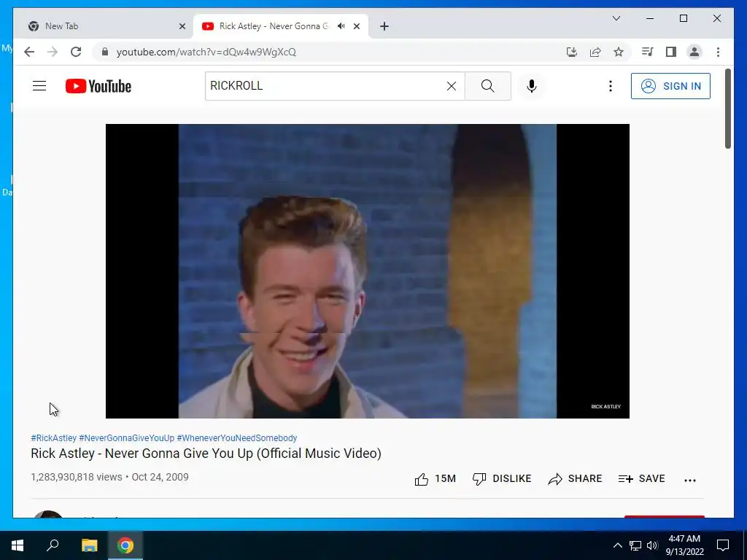Go to the YouTube home logo
This screenshot has height=560, width=747.
[x=98, y=86]
